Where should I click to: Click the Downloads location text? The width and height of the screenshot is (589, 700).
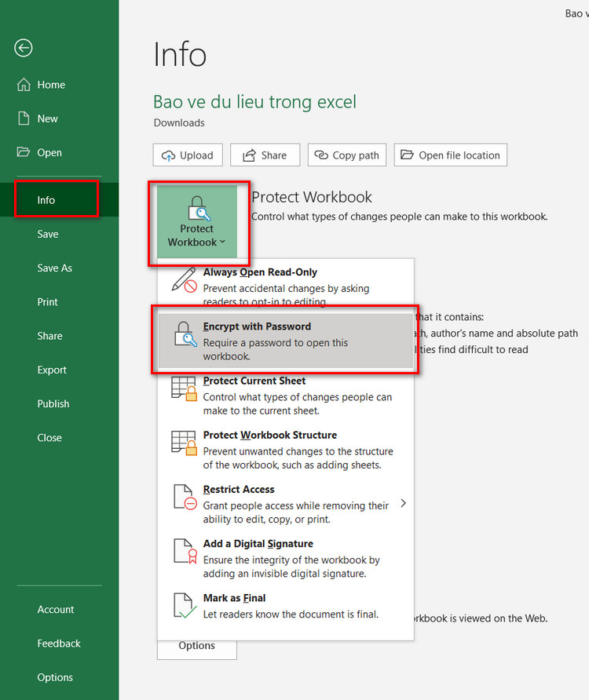coord(179,122)
